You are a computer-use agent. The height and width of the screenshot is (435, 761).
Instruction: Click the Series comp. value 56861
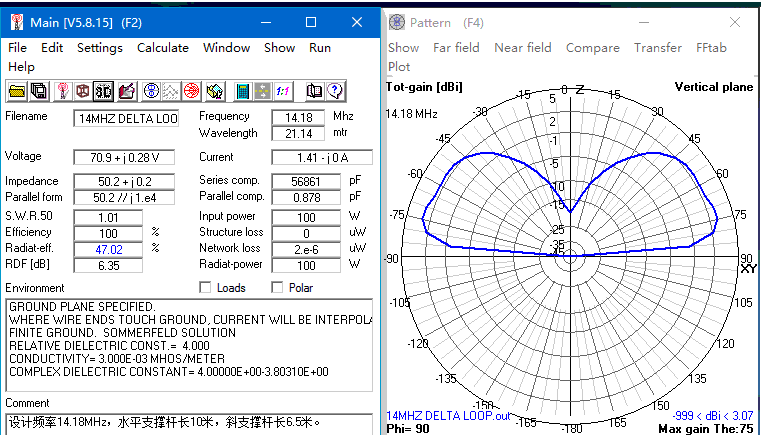click(x=306, y=182)
